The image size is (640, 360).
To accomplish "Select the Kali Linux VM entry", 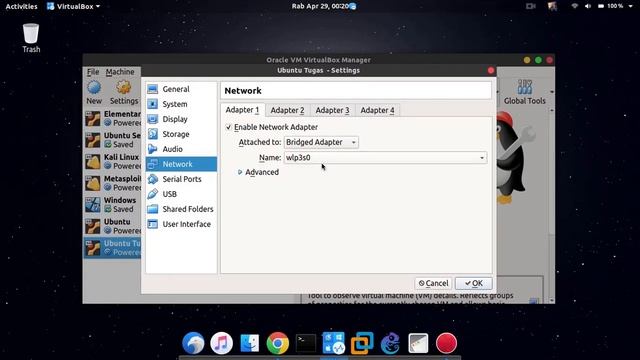I will coord(112,161).
